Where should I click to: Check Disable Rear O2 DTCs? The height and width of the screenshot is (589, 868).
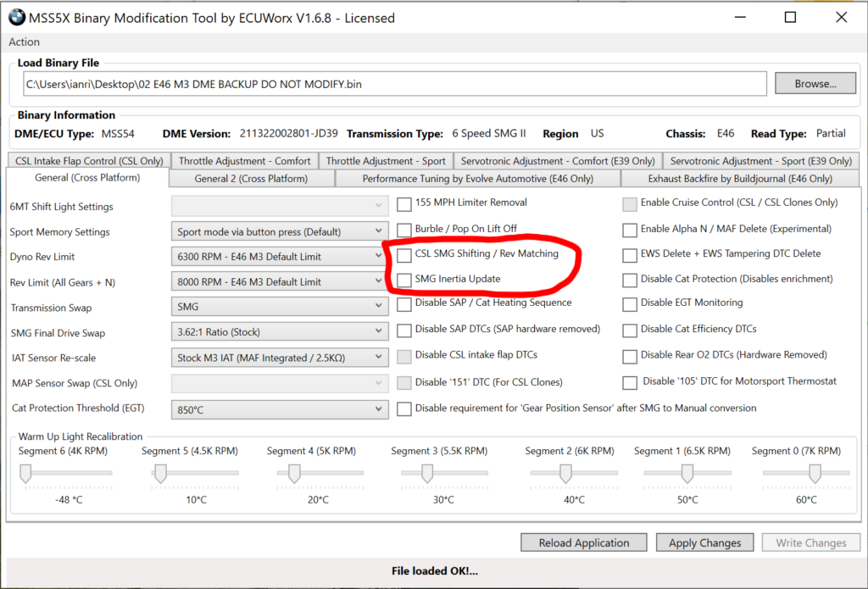click(x=630, y=356)
